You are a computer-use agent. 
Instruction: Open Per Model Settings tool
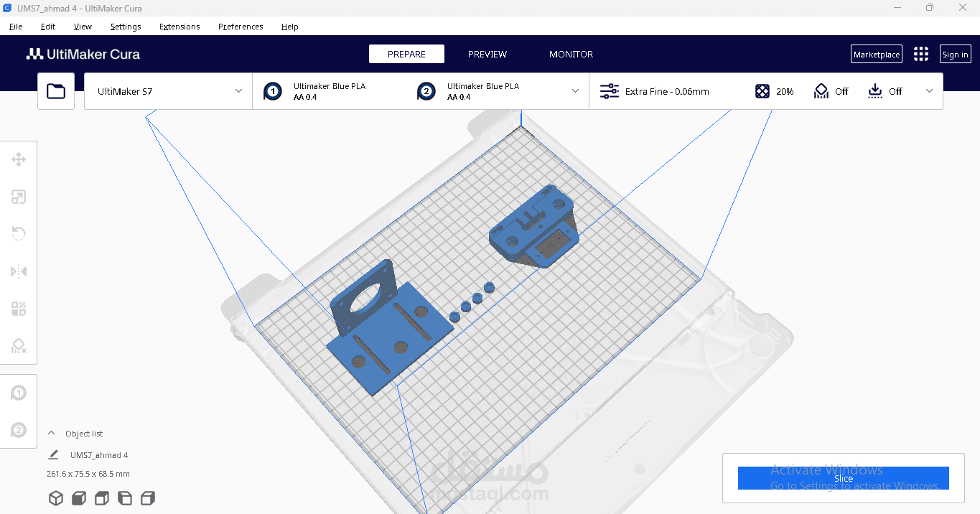19,309
